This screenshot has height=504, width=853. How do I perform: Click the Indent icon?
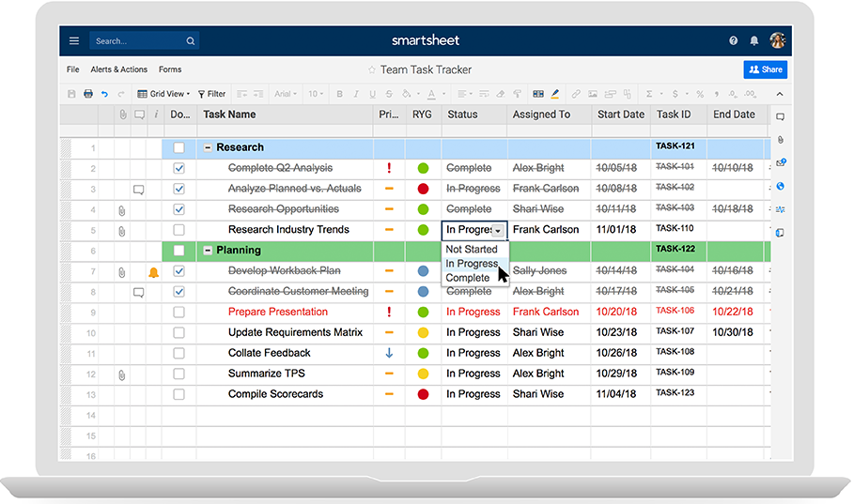click(258, 94)
